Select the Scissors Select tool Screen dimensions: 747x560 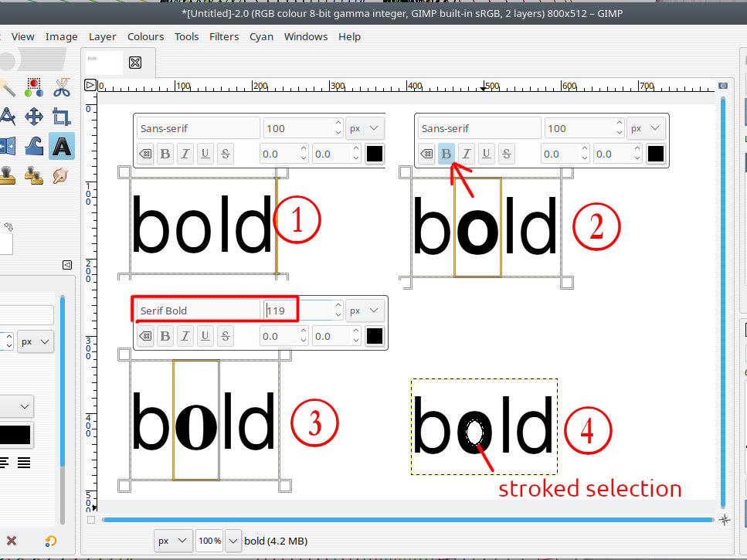click(62, 87)
